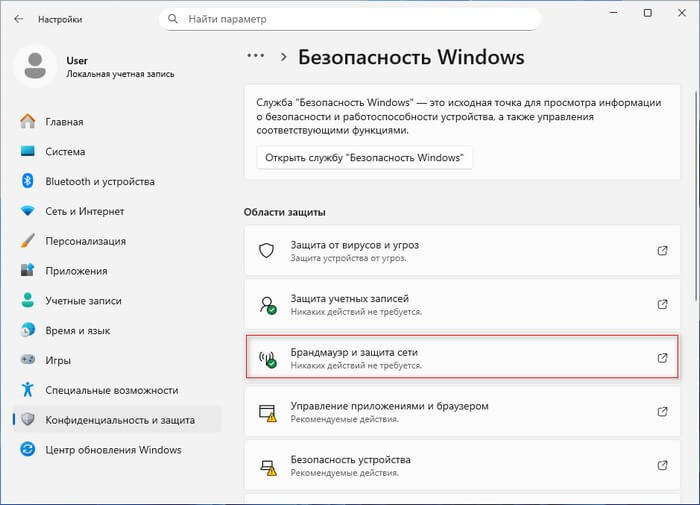
Task: Click the back arrow in Settings
Action: point(18,19)
